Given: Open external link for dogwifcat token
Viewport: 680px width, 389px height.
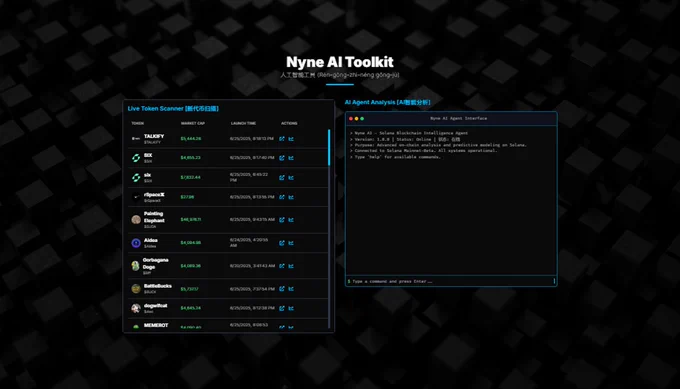Looking at the screenshot, I should pyautogui.click(x=282, y=308).
